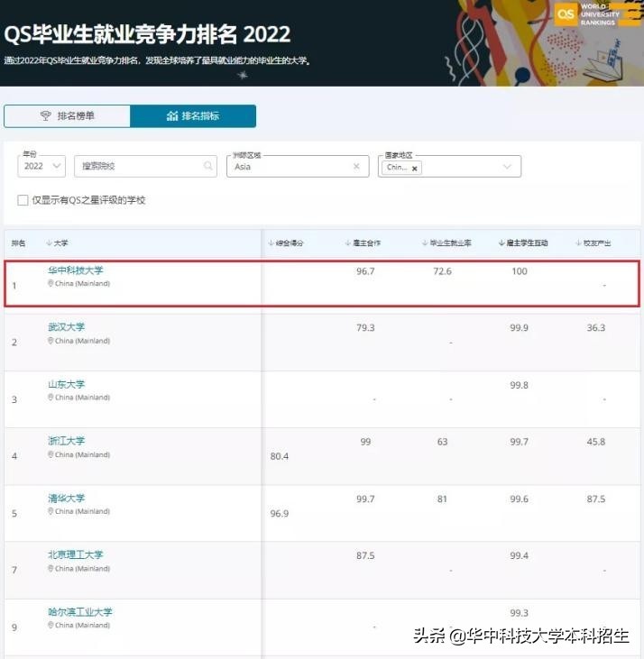Select 武汉大学 score 99.9
This screenshot has height=659, width=644.
[520, 328]
